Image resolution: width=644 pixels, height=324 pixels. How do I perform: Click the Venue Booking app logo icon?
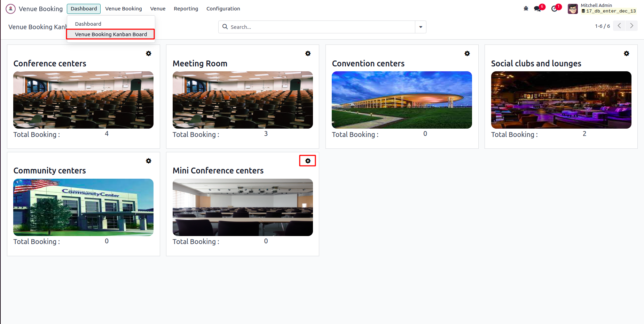pyautogui.click(x=10, y=9)
